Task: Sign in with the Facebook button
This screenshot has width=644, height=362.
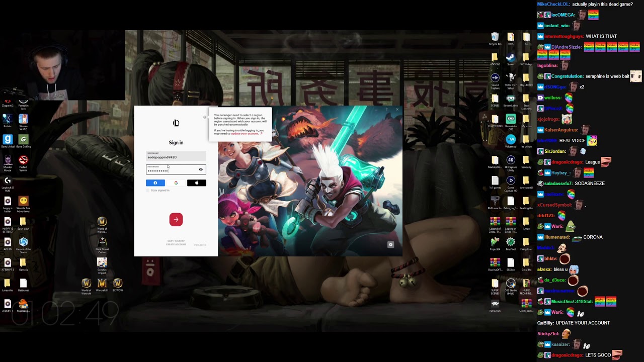Action: [x=155, y=183]
